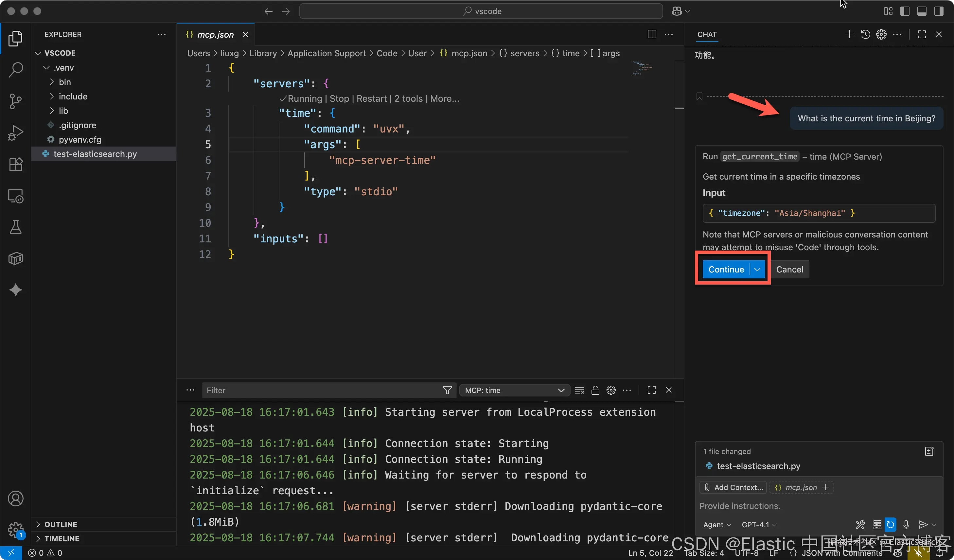
Task: Open chat More Actions ellipsis menu
Action: [x=897, y=34]
